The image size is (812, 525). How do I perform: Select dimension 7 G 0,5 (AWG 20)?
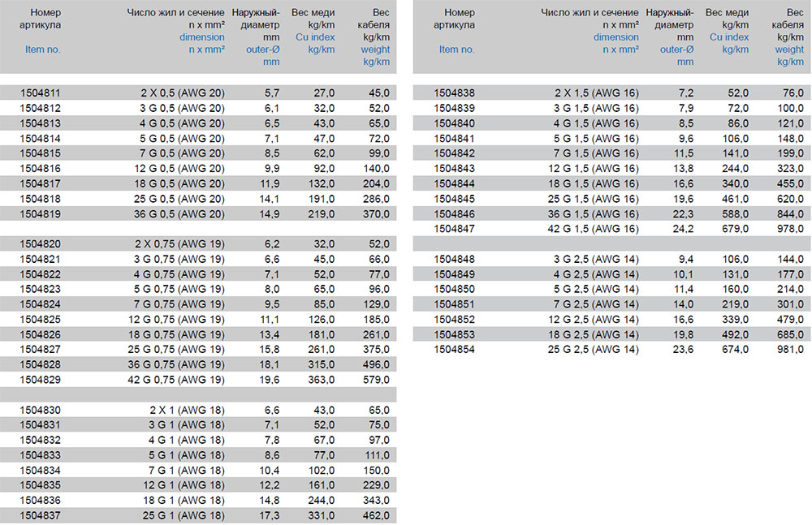(182, 153)
